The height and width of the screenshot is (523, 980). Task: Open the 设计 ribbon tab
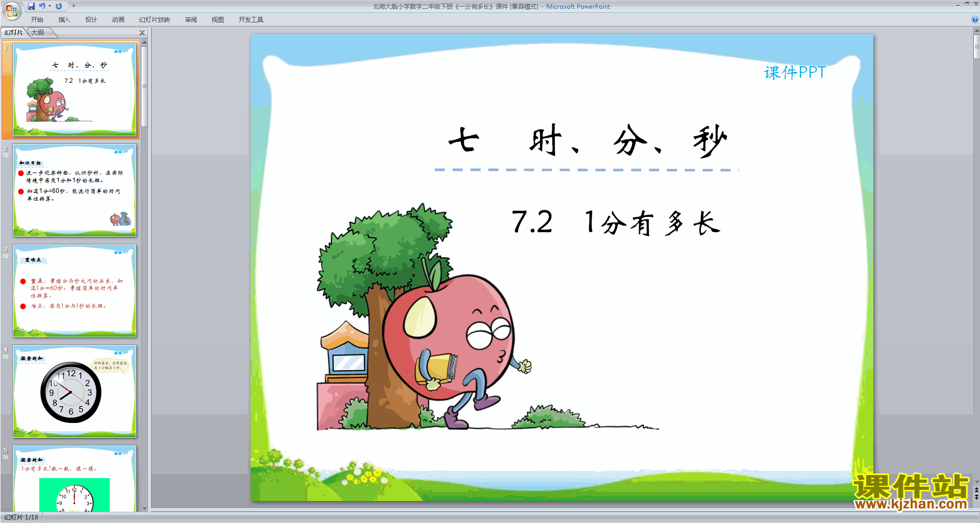pos(91,20)
